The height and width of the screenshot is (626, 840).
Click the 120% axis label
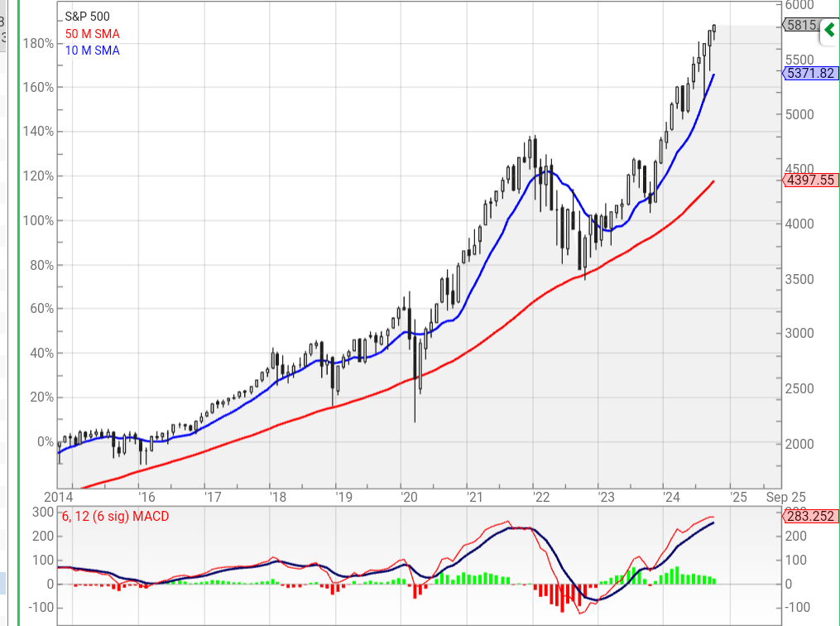(38, 176)
